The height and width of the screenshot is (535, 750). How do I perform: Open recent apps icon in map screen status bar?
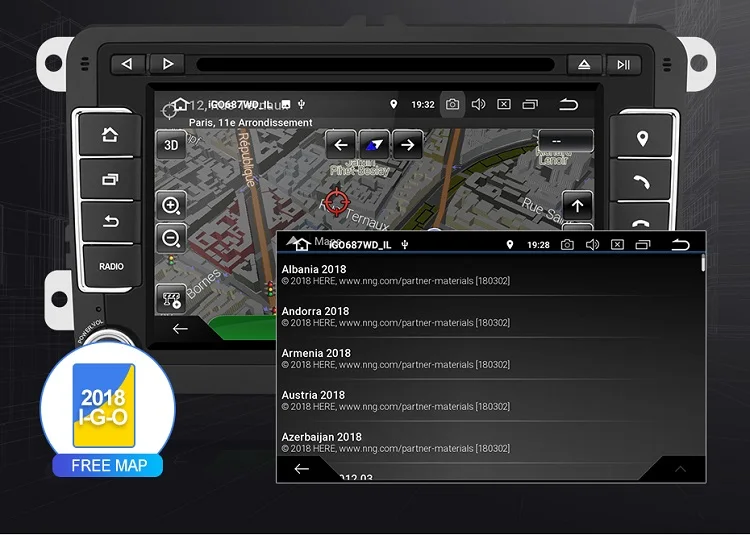[530, 104]
